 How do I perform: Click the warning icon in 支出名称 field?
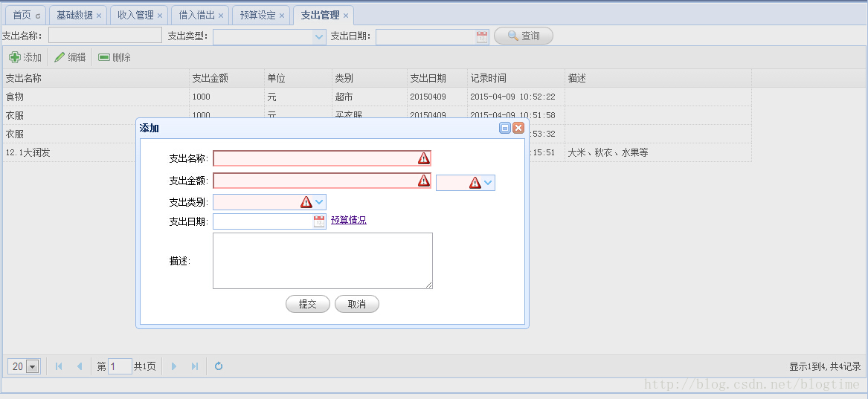[423, 158]
